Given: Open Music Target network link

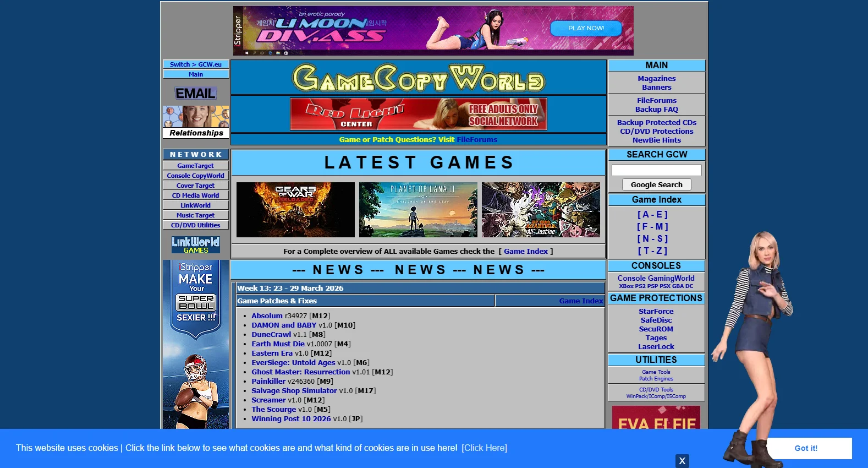Looking at the screenshot, I should click(x=196, y=215).
